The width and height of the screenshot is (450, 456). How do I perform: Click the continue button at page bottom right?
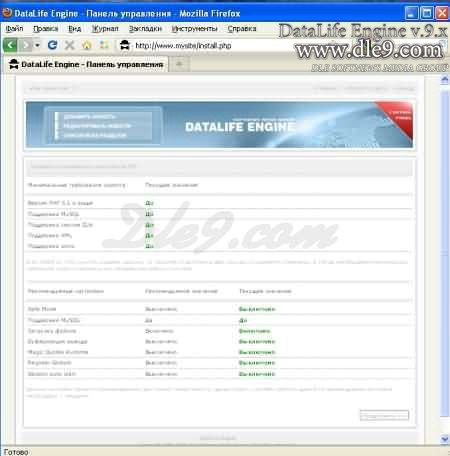point(384,415)
